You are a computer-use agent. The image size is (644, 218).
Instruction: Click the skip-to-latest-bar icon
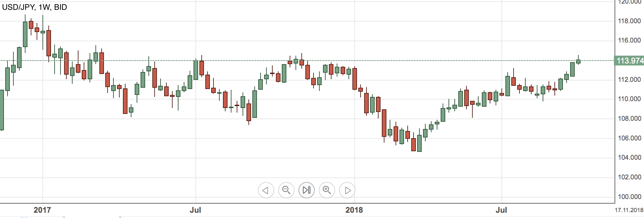click(307, 190)
